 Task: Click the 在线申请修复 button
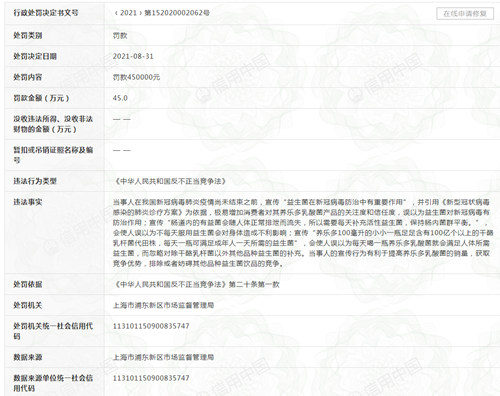465,14
